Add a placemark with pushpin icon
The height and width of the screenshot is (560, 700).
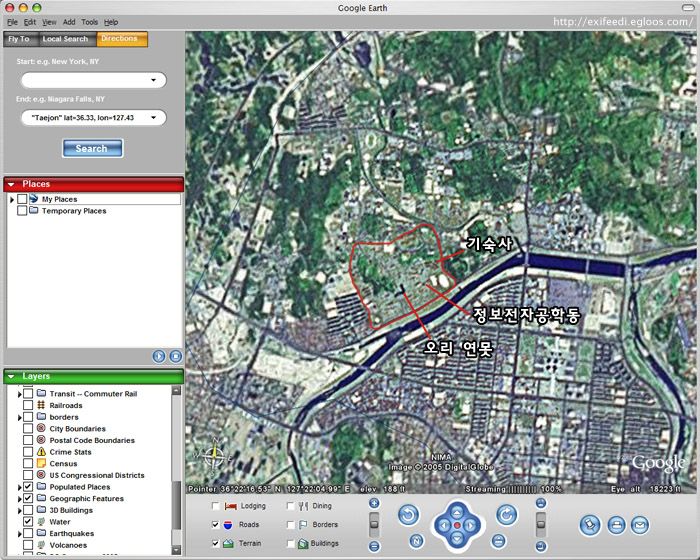590,525
